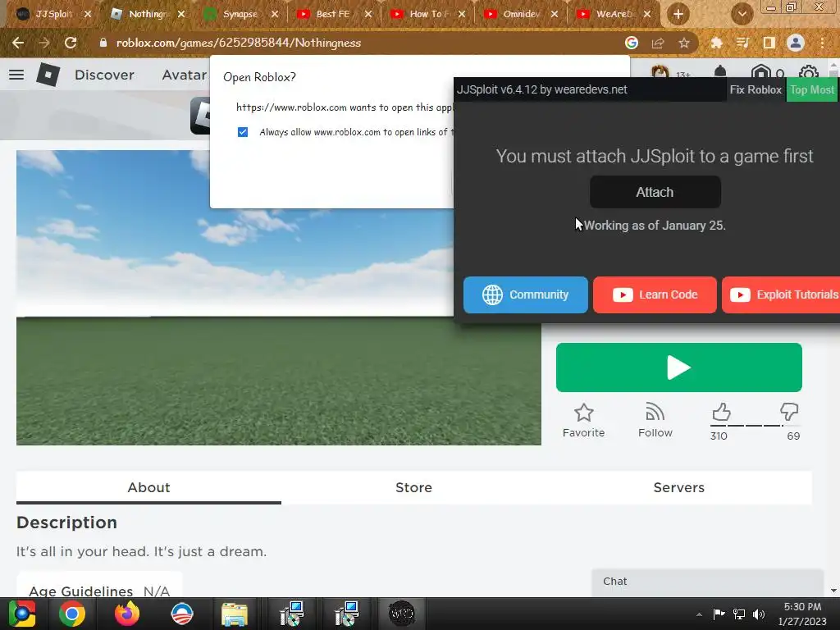The height and width of the screenshot is (630, 840).
Task: Open the Learn Code button
Action: pos(655,294)
